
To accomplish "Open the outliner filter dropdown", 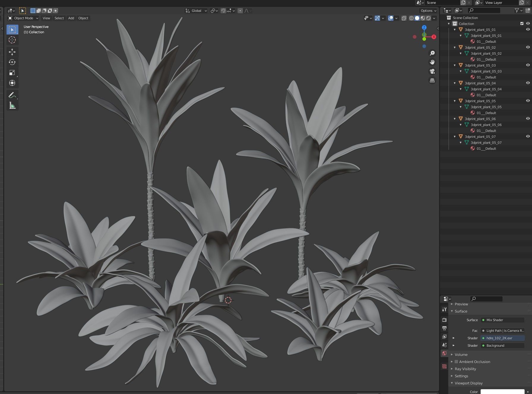I will coord(518,10).
